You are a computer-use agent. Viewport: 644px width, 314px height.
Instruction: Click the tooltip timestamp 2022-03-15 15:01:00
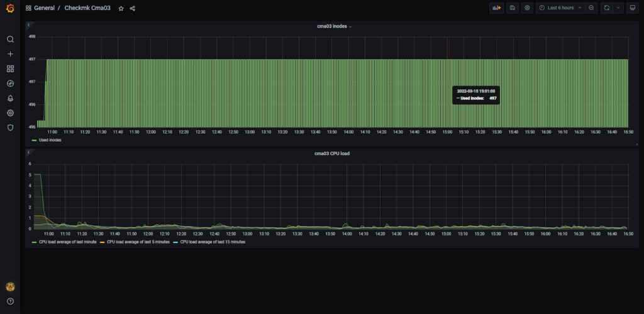(x=476, y=92)
